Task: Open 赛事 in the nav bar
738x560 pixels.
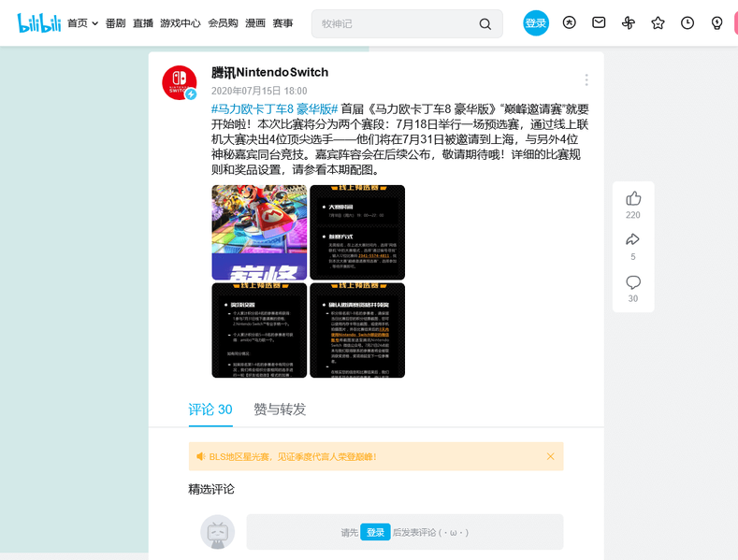Action: (282, 23)
